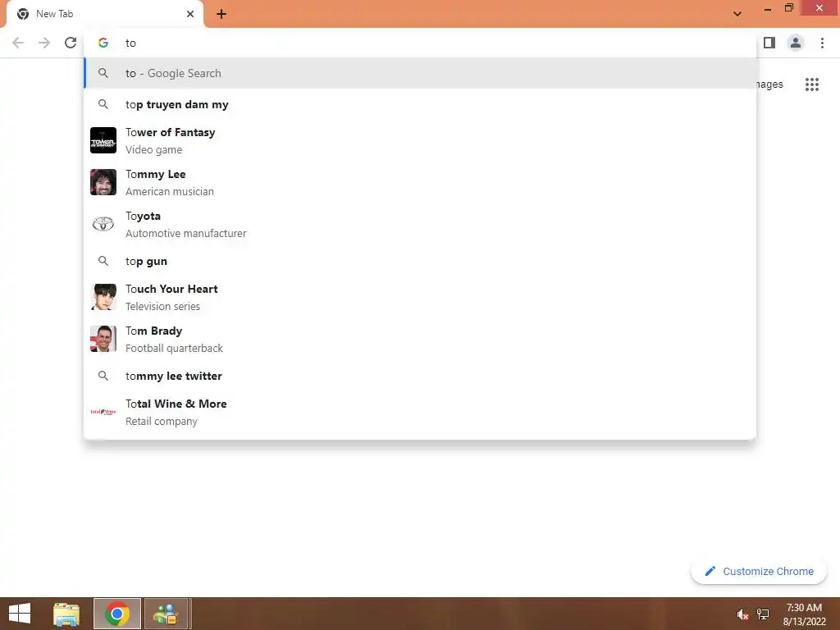
Task: Click Customize Chrome button
Action: pos(759,572)
